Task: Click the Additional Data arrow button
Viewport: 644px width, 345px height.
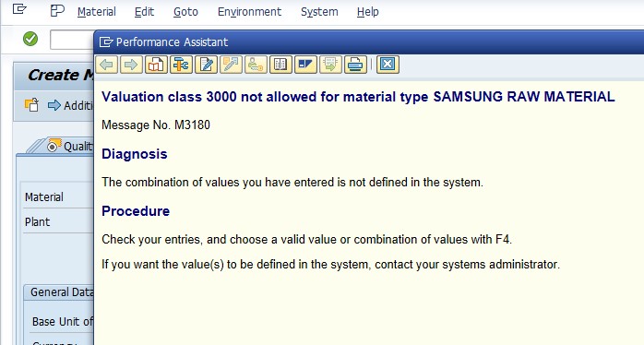Action: click(x=71, y=105)
